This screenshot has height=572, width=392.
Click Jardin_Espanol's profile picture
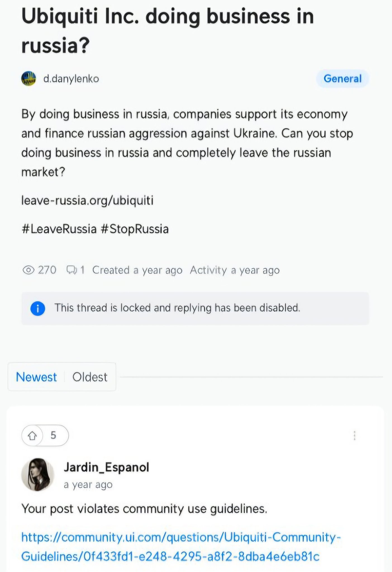[x=38, y=474]
